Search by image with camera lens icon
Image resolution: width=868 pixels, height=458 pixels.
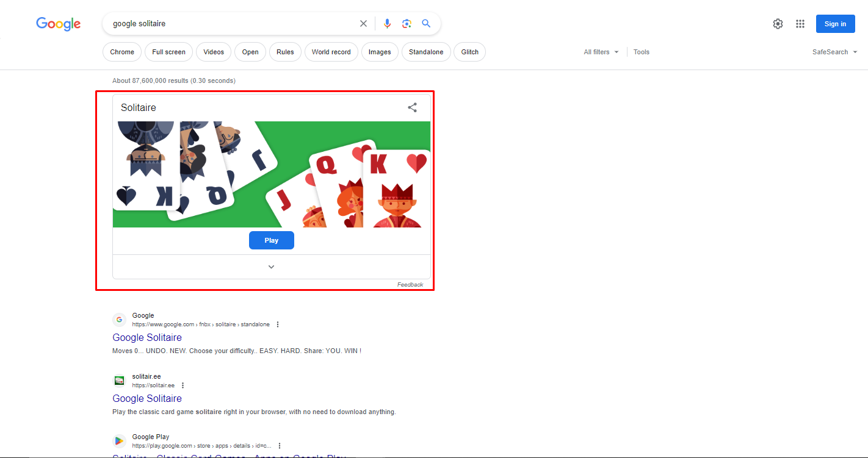pyautogui.click(x=407, y=24)
